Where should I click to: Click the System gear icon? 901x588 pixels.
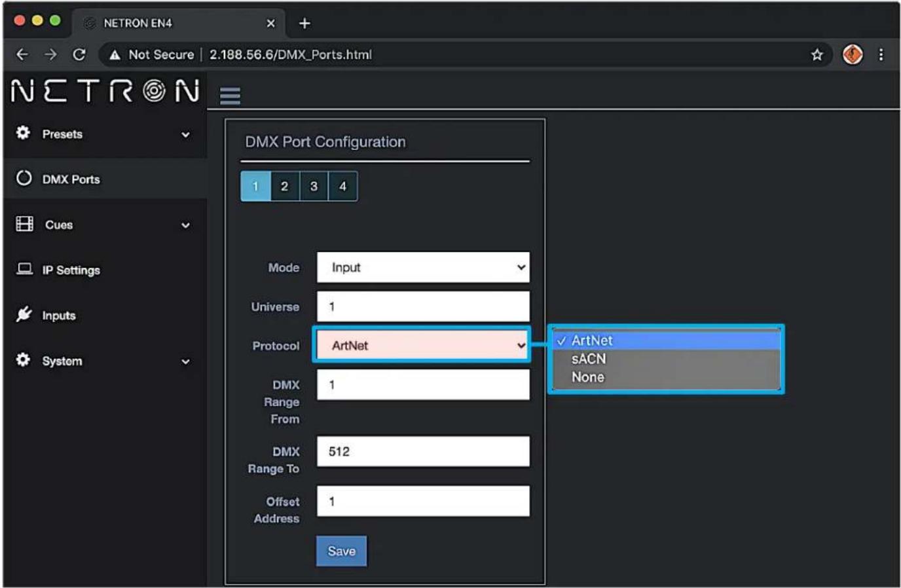click(23, 360)
